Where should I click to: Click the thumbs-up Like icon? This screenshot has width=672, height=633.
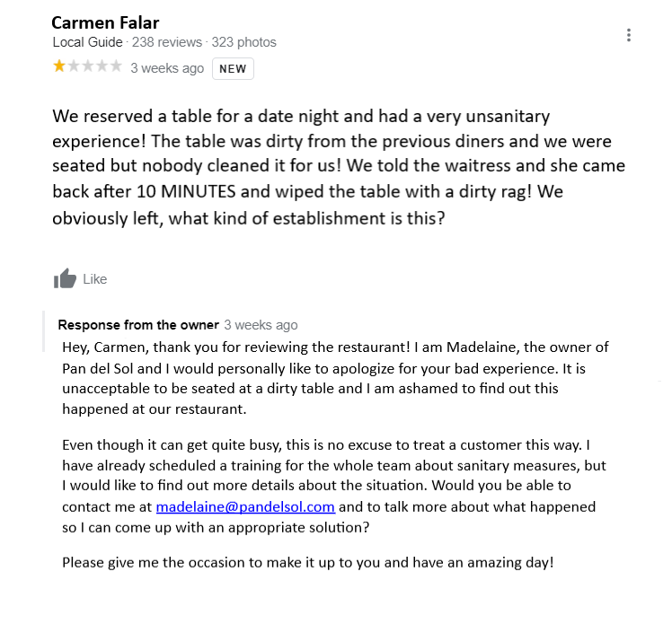click(x=65, y=279)
